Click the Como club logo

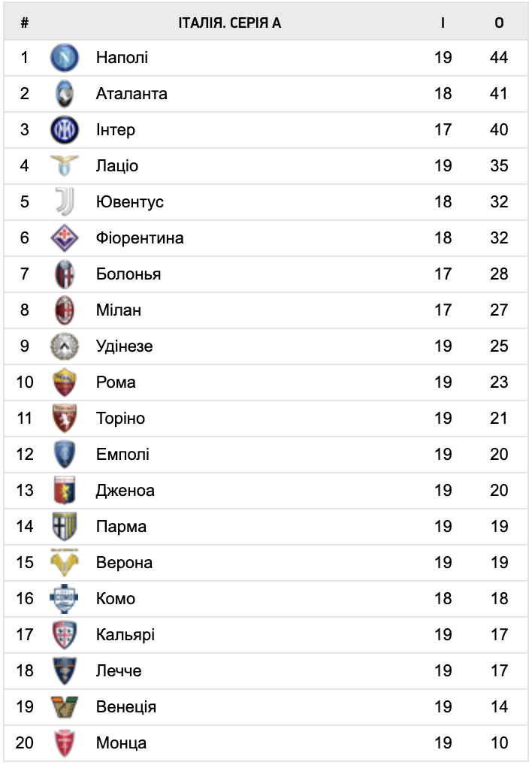(65, 599)
